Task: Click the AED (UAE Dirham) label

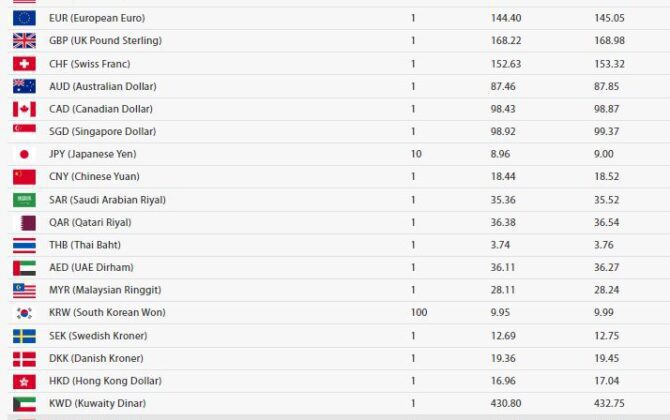Action: 91,267
